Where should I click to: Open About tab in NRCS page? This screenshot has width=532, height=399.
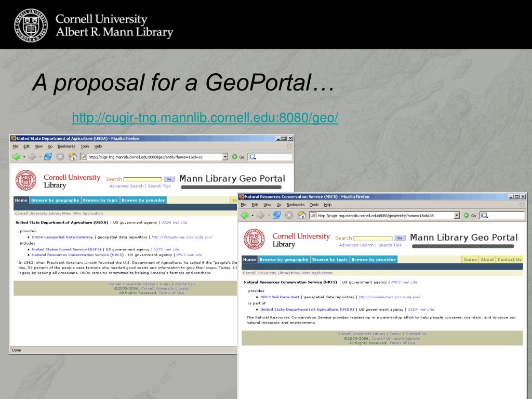pyautogui.click(x=487, y=260)
